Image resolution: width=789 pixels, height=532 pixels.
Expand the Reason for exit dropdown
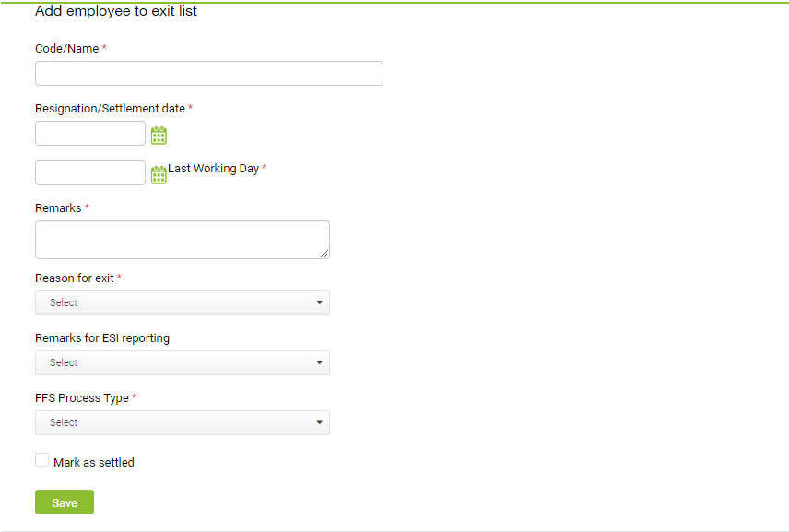[183, 303]
